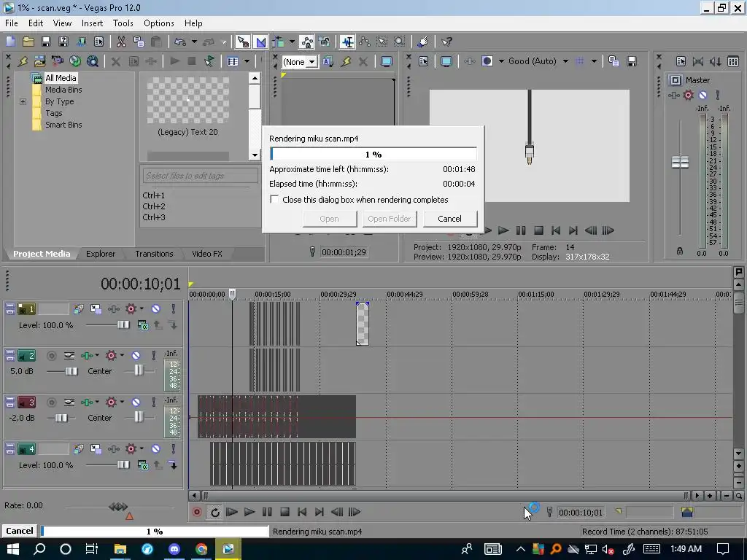Mute audio Track 3
Image resolution: width=747 pixels, height=560 pixels.
pos(136,402)
